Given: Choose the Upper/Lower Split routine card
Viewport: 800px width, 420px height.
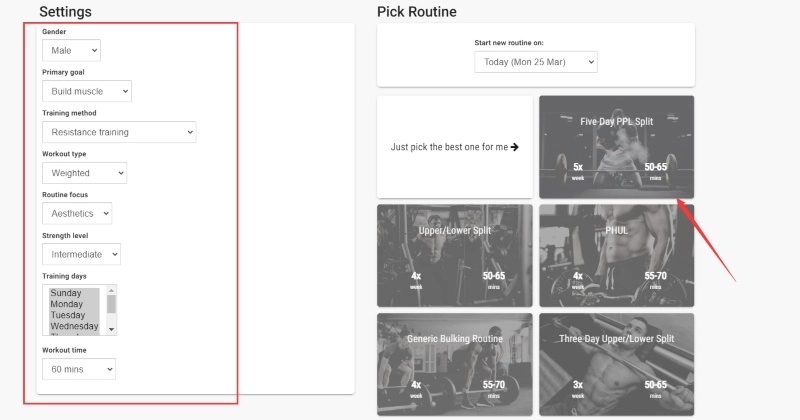Looking at the screenshot, I should (455, 255).
